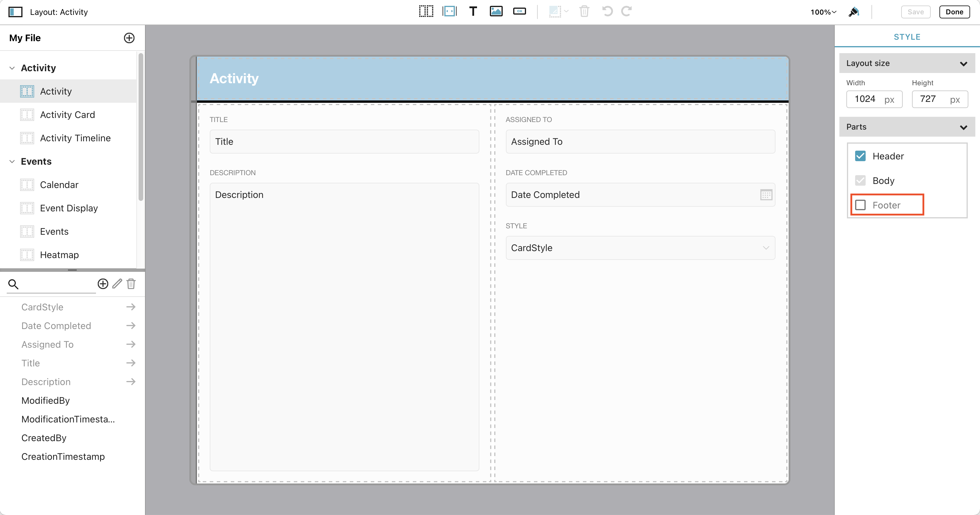Click the pencil edit field icon
The image size is (980, 515).
117,283
